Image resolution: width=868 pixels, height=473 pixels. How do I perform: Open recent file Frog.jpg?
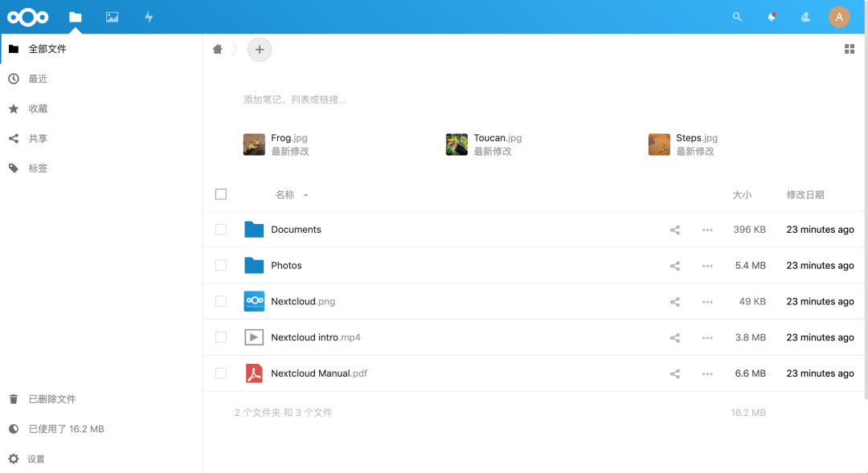(276, 145)
